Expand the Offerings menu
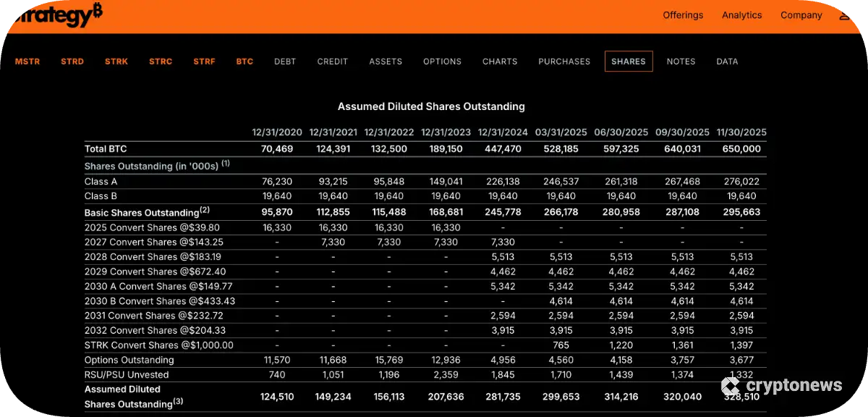Screen dimensions: 868x417 (x=683, y=15)
